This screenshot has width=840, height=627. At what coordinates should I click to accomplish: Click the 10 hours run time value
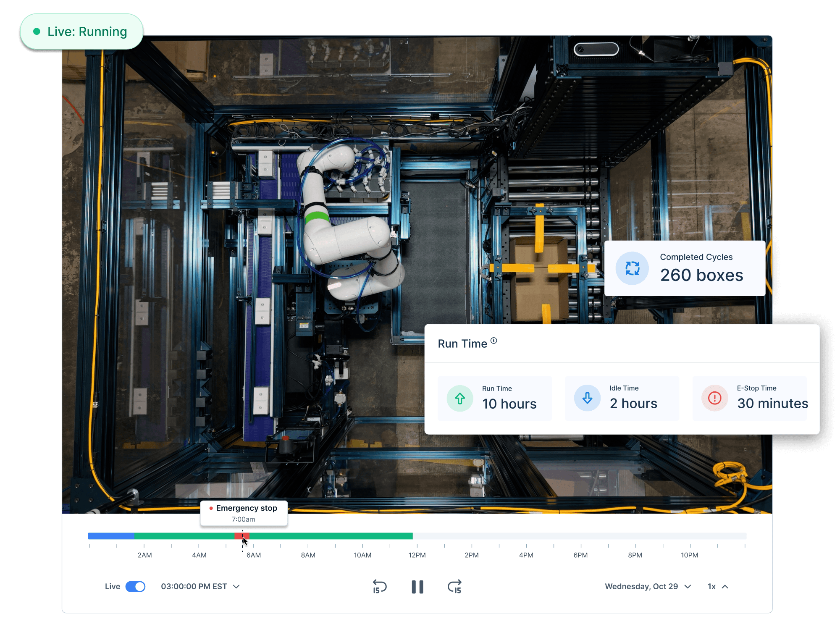point(509,404)
